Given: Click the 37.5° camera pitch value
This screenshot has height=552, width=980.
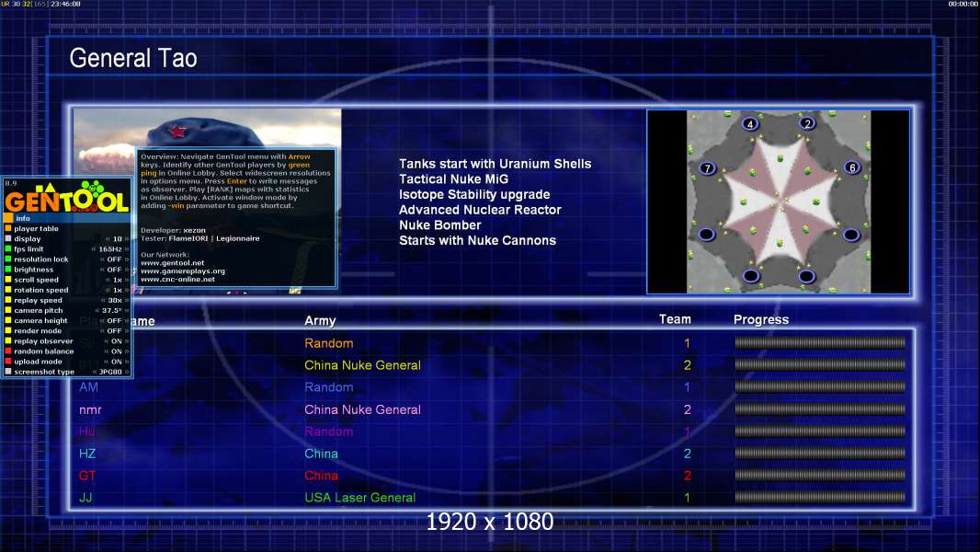Looking at the screenshot, I should [112, 310].
